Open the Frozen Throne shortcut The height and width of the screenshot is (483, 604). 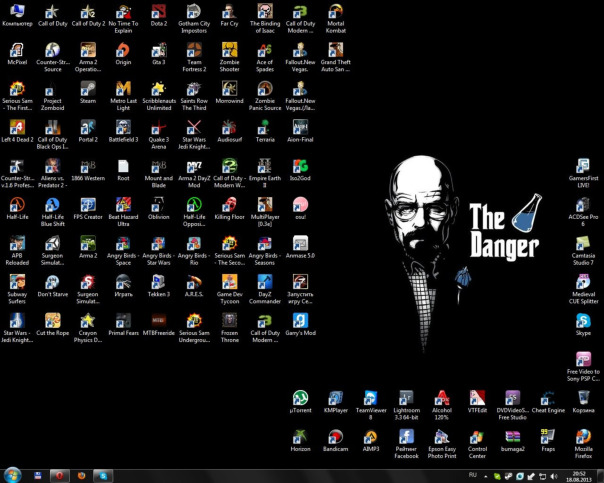click(230, 328)
